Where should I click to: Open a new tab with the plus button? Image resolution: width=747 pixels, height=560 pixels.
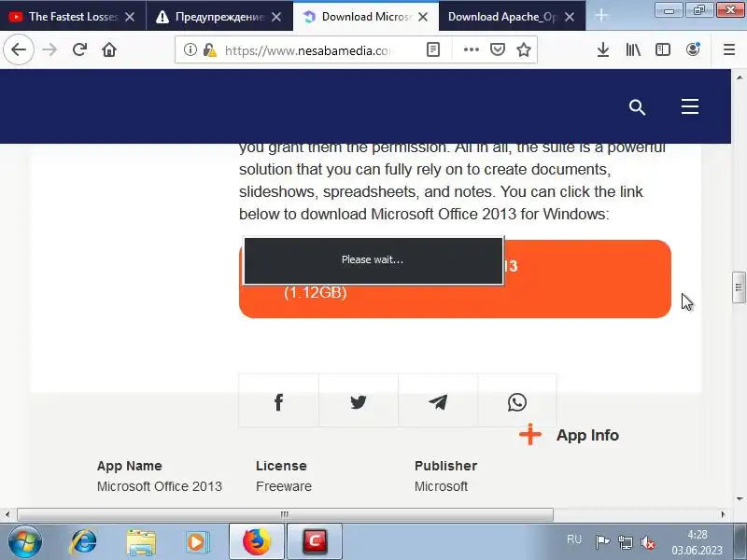pyautogui.click(x=601, y=16)
